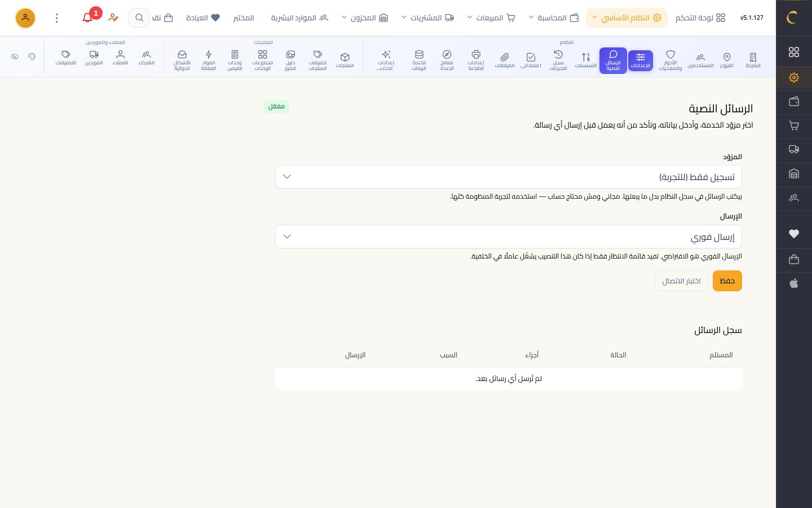Open الشركة company settings in toolbar
The width and height of the screenshot is (812, 508).
[753, 60]
